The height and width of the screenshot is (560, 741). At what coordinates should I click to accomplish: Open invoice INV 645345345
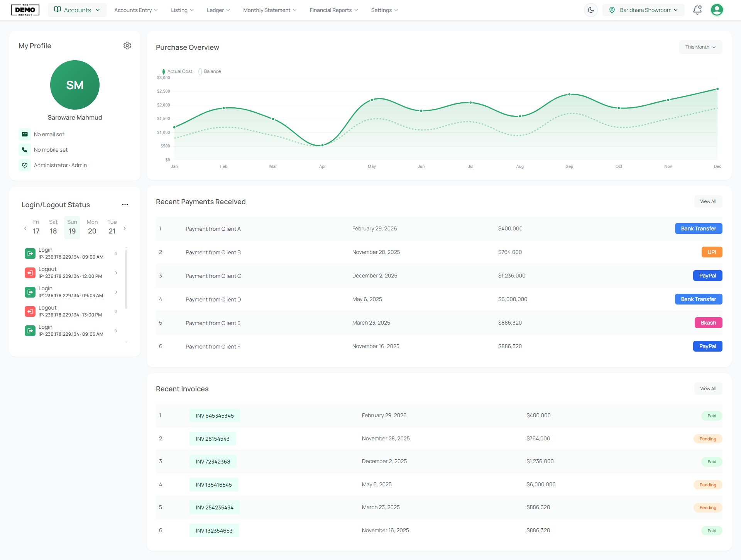pyautogui.click(x=215, y=416)
